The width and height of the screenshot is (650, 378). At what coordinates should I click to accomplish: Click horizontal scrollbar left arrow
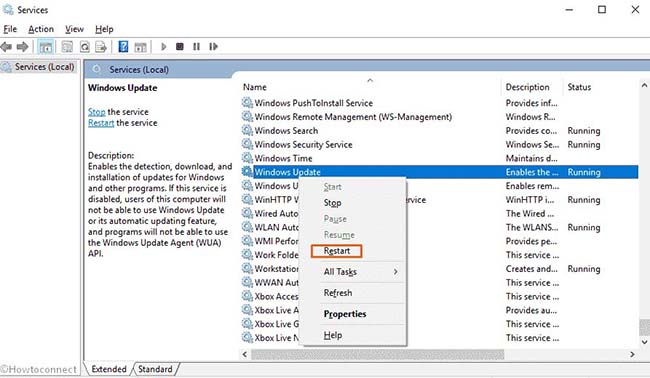pos(245,354)
